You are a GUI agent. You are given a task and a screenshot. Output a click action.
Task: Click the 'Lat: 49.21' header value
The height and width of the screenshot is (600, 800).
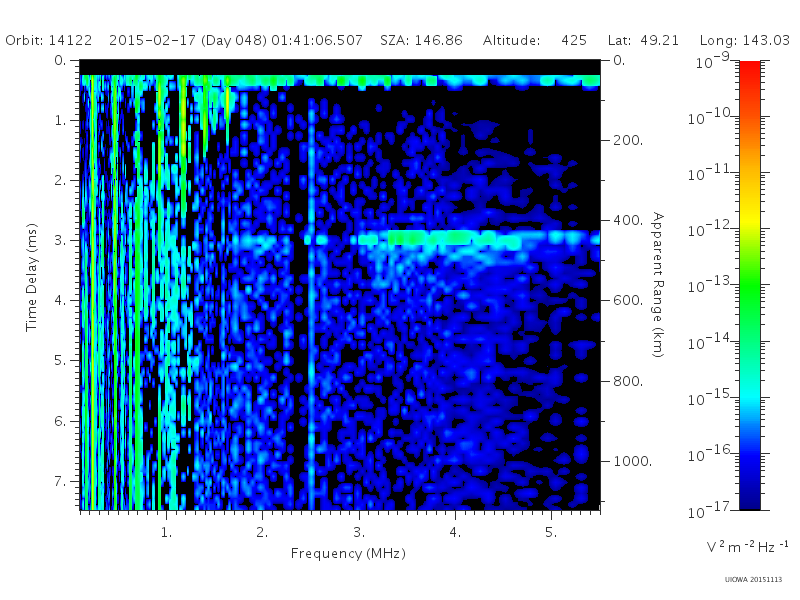(643, 40)
